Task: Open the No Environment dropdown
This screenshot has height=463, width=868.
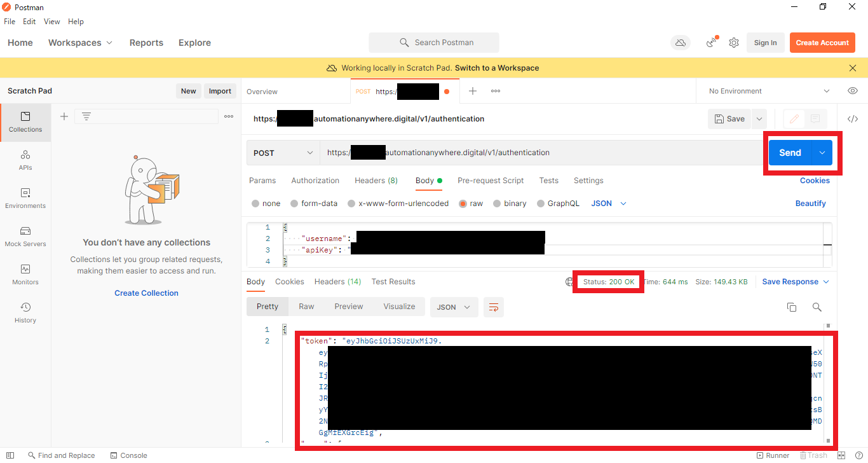Action: (769, 91)
